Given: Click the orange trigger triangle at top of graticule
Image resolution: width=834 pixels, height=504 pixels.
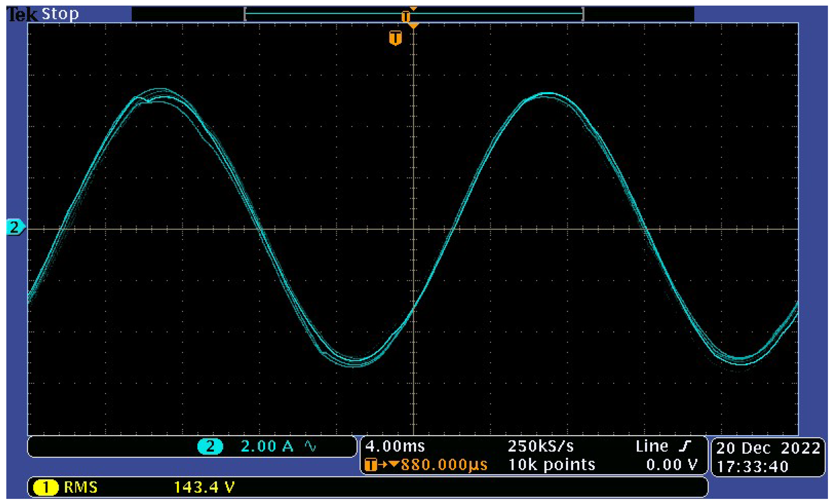Looking at the screenshot, I should [413, 26].
